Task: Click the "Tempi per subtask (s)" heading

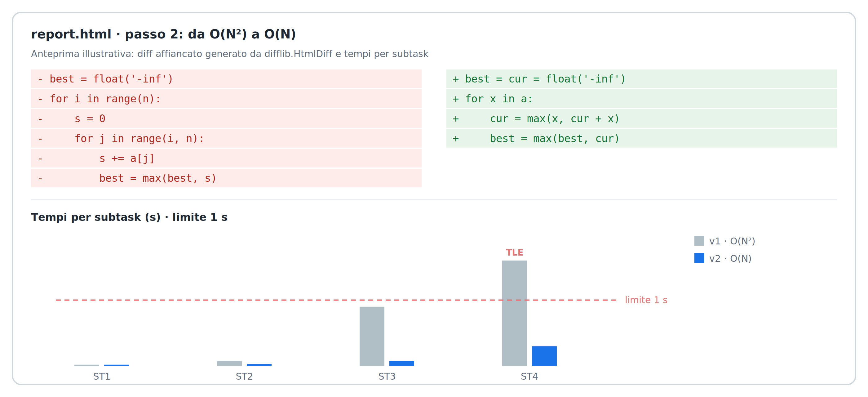Action: tap(129, 217)
